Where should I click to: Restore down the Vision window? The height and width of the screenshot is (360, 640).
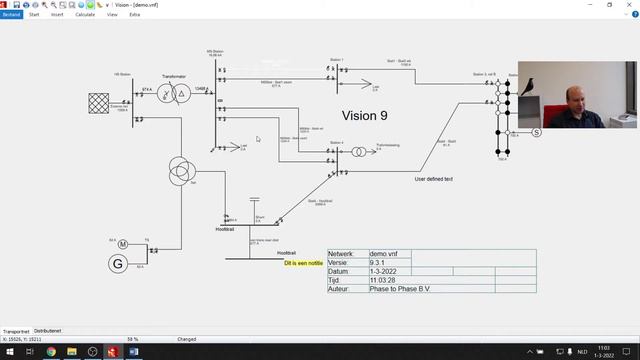609,5
